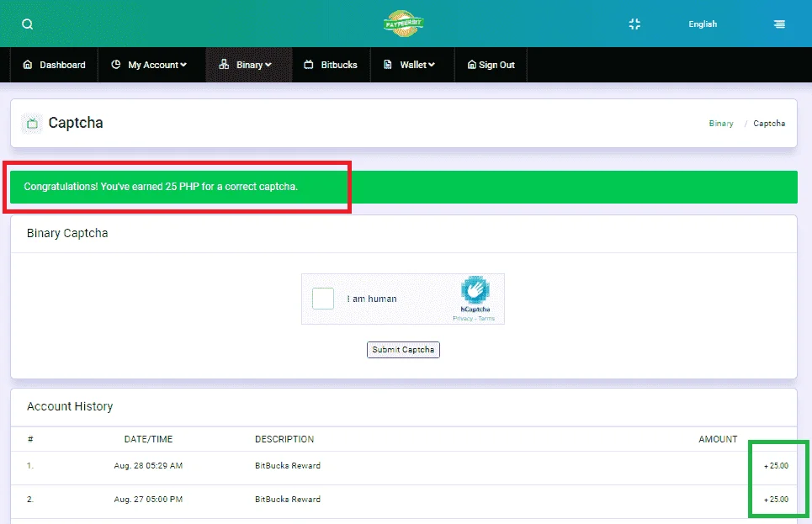Open hCaptcha Privacy link

tap(463, 319)
